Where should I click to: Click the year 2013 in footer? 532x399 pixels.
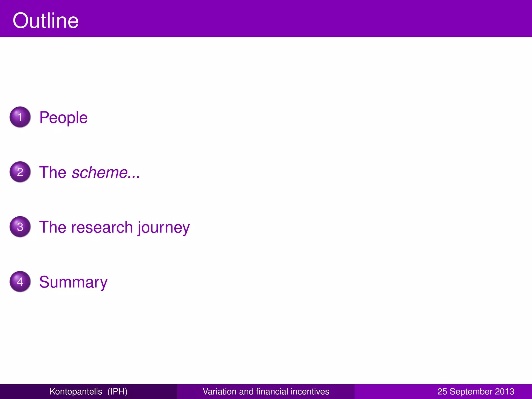[x=504, y=391]
